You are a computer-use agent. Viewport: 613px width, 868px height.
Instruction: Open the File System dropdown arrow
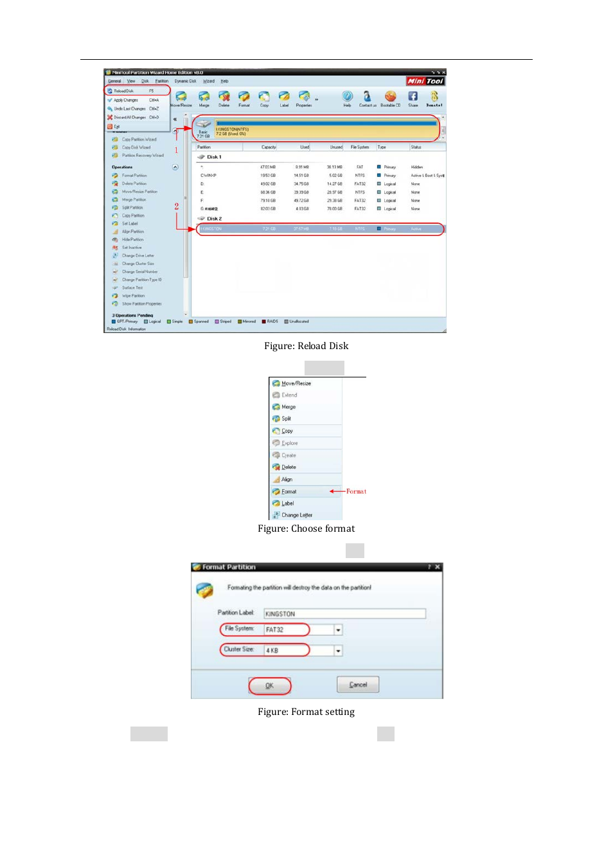point(338,630)
